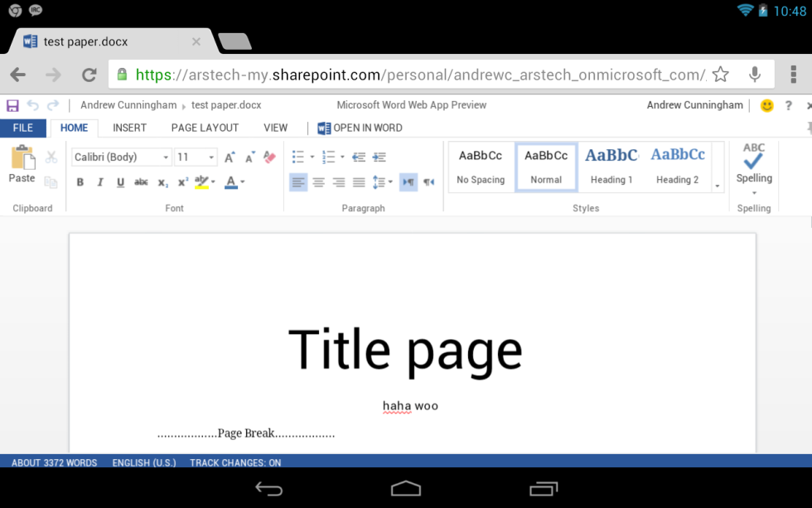Apply superscript formatting

click(182, 181)
